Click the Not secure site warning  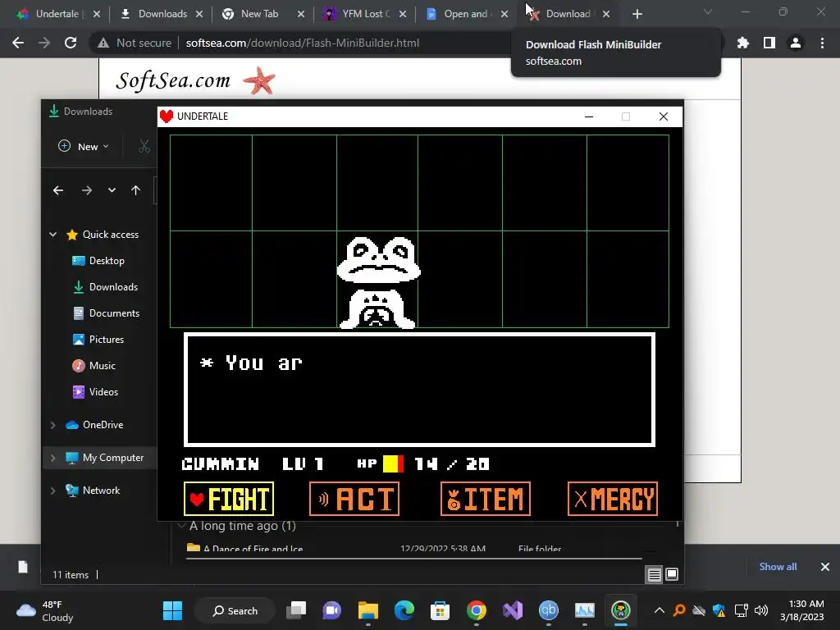pyautogui.click(x=135, y=43)
